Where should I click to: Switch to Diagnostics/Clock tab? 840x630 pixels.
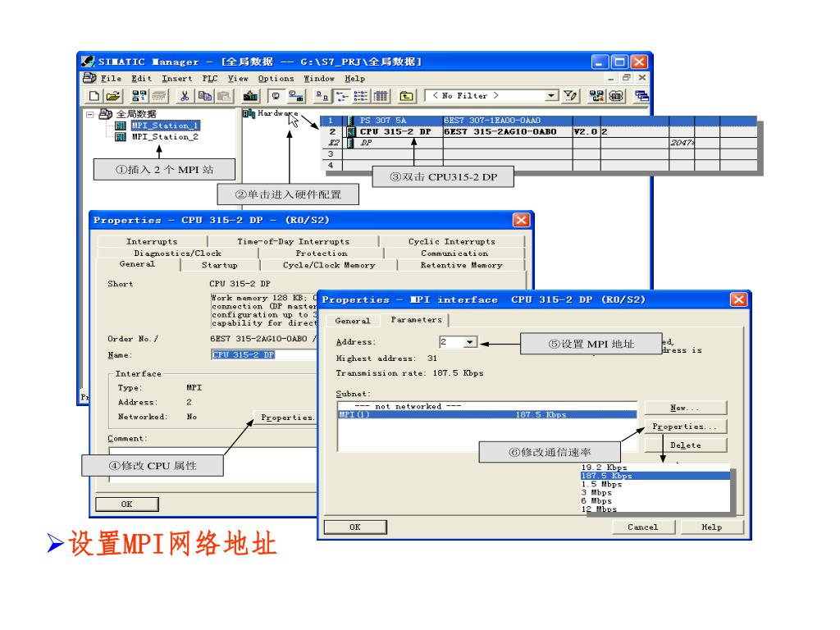(x=177, y=253)
